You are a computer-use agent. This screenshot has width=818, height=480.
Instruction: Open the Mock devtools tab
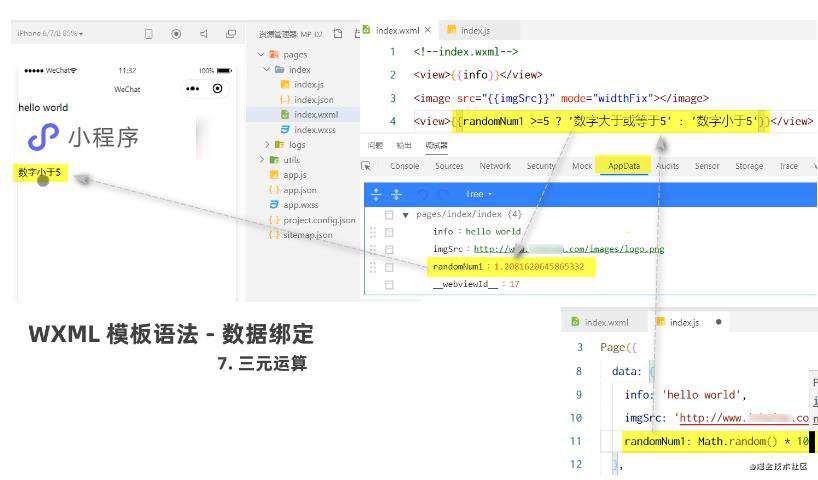click(x=582, y=166)
